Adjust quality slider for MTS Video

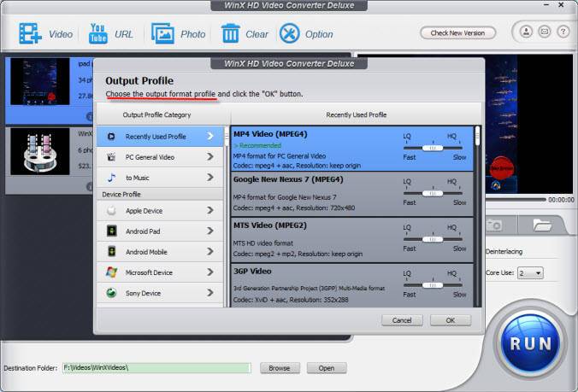[433, 239]
